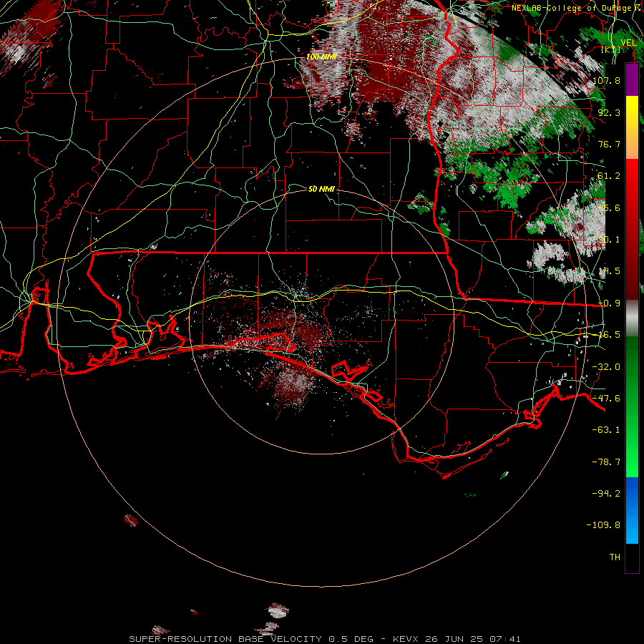
Task: Click the 'SUPER-RESOLUTION BASE VELOCITY' caption text
Action: 225,639
